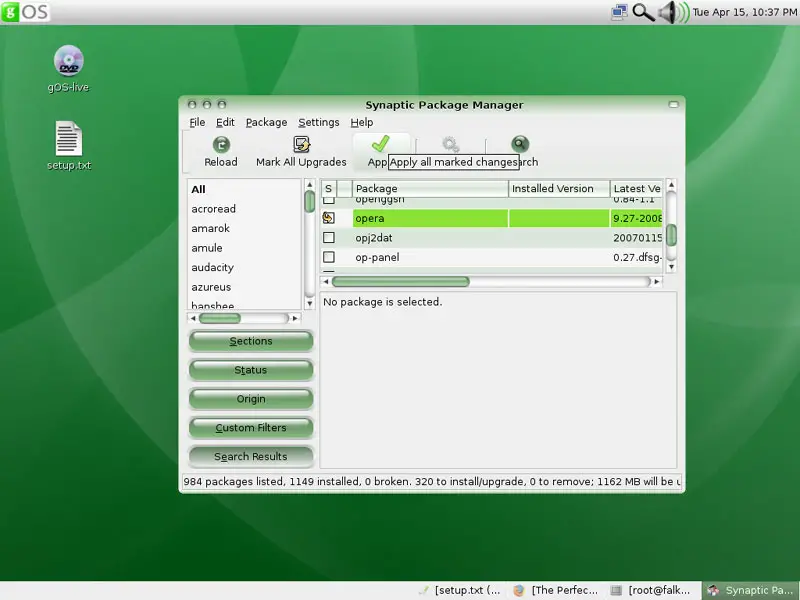The width and height of the screenshot is (800, 600).
Task: Open the Help menu
Action: point(362,122)
